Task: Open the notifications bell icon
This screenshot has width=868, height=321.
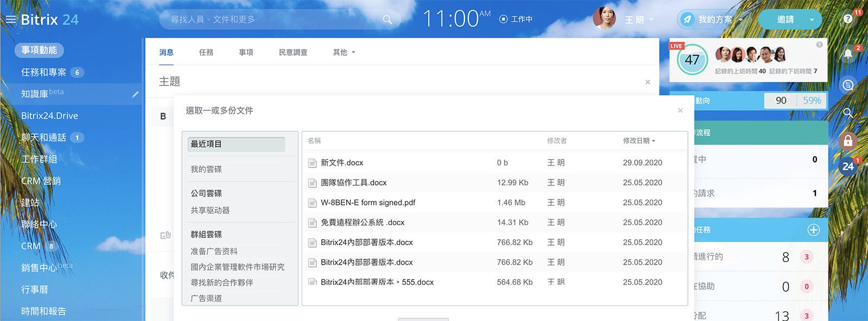Action: (848, 54)
